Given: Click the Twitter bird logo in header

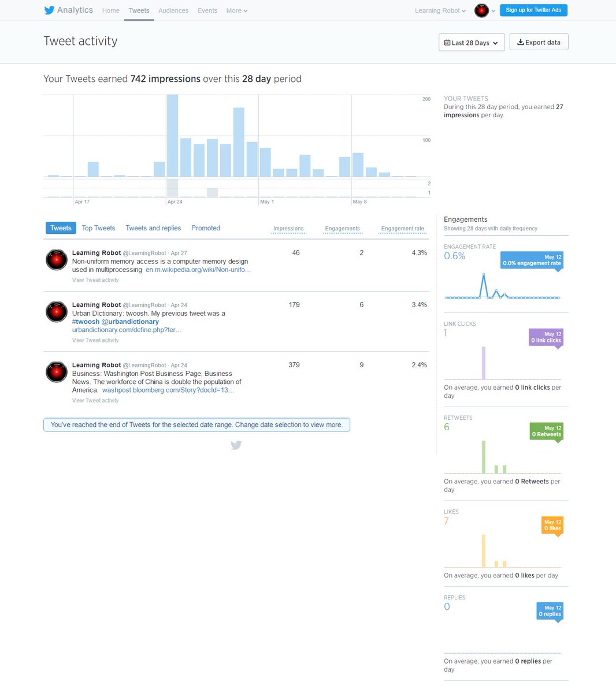Looking at the screenshot, I should coord(49,10).
